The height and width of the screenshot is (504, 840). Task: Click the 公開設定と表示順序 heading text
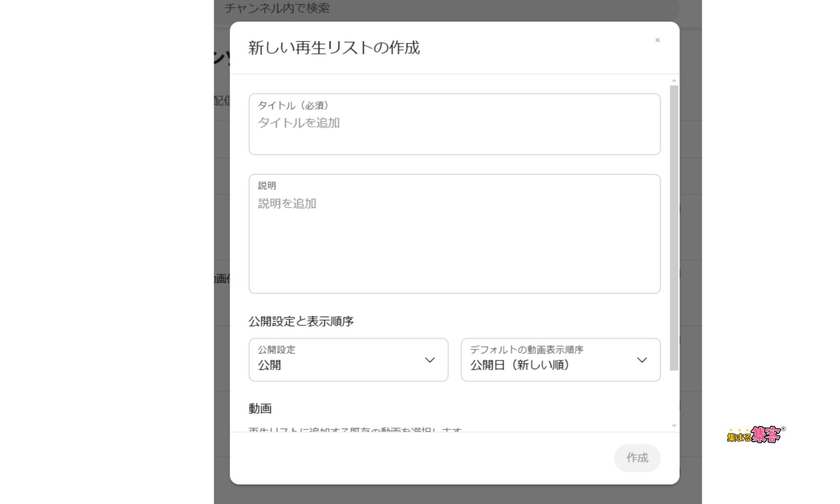[x=301, y=321]
